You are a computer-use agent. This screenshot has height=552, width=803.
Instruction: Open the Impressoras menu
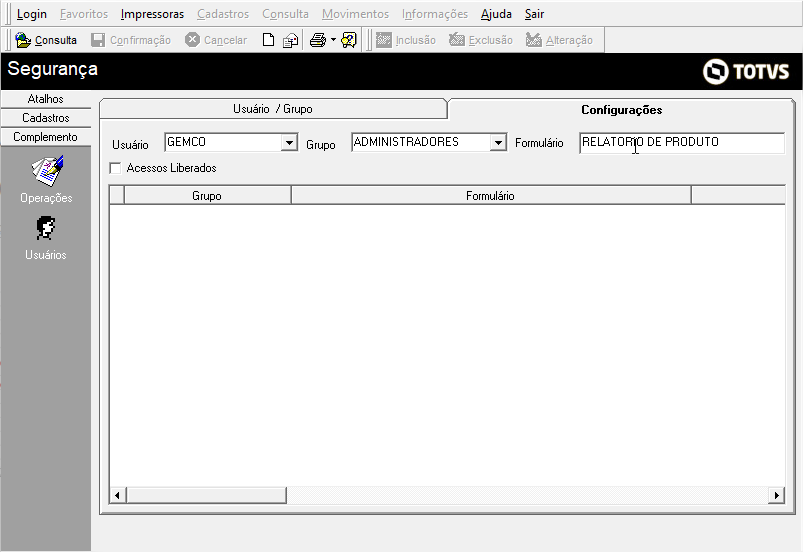click(x=152, y=14)
